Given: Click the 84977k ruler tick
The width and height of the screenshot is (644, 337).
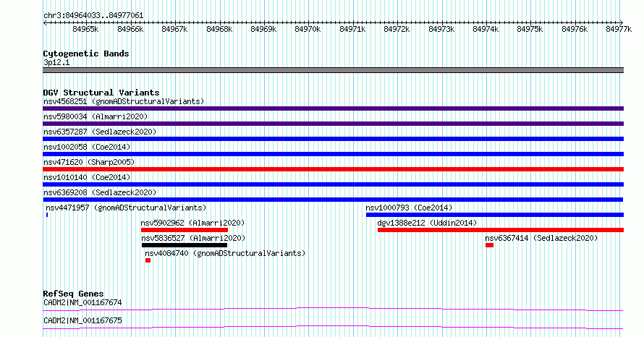Looking at the screenshot, I should pyautogui.click(x=619, y=29).
